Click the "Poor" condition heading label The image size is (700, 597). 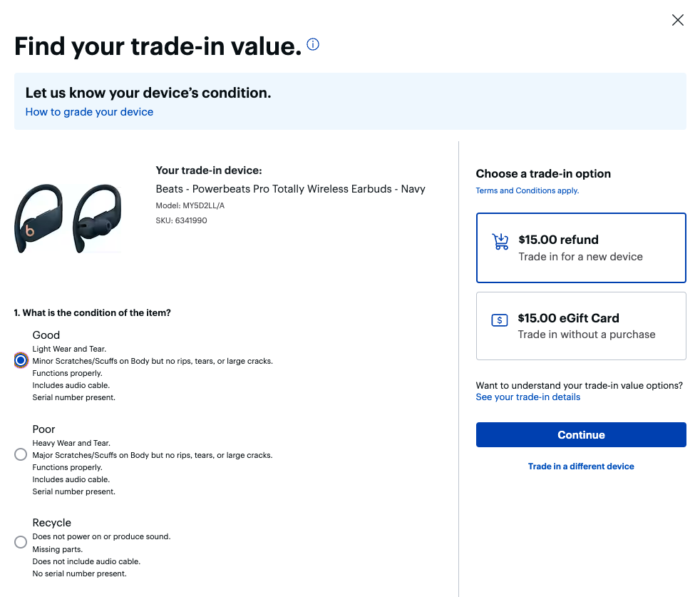44,429
